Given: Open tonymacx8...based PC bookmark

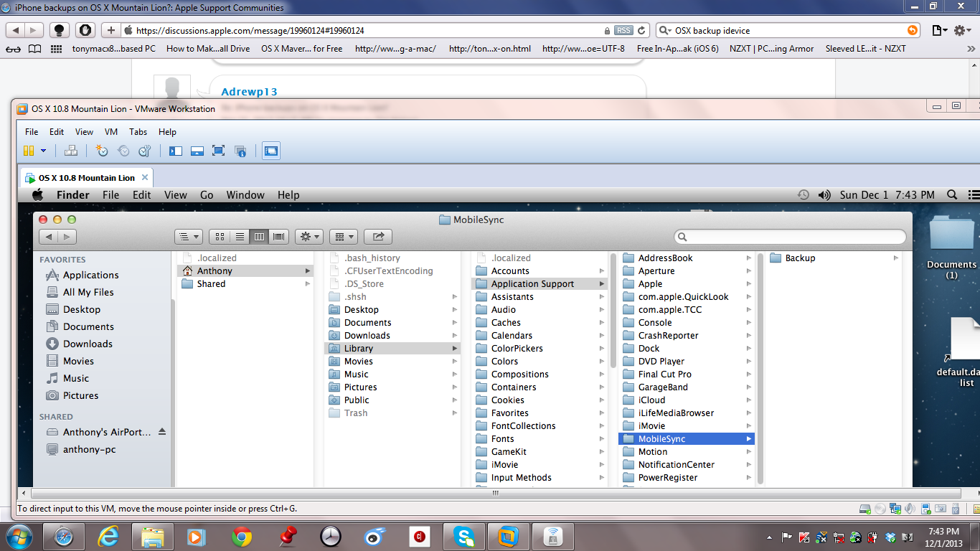Looking at the screenshot, I should (x=113, y=49).
